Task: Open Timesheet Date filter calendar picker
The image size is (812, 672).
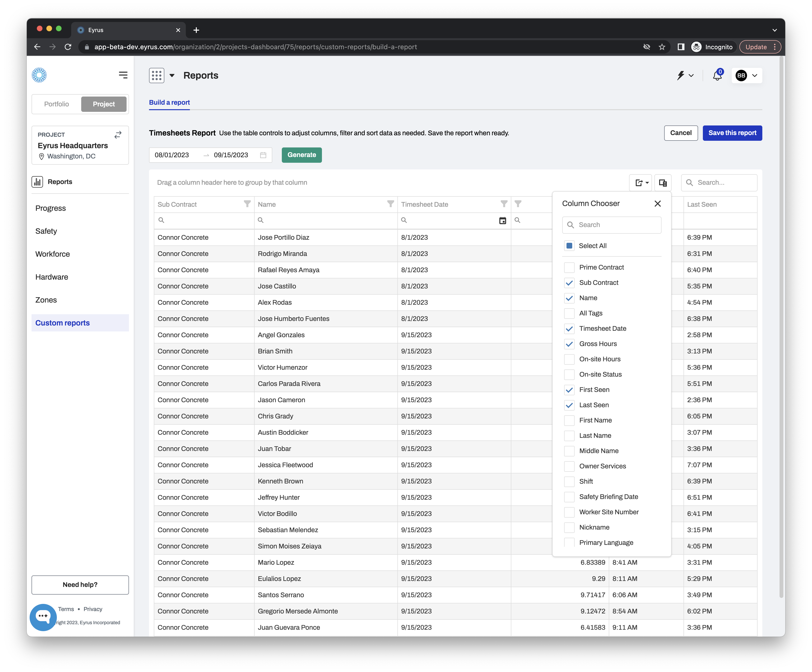Action: click(x=502, y=221)
